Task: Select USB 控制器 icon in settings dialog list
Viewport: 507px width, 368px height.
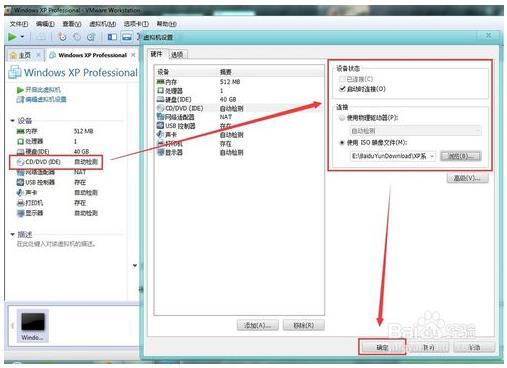Action: click(x=161, y=126)
